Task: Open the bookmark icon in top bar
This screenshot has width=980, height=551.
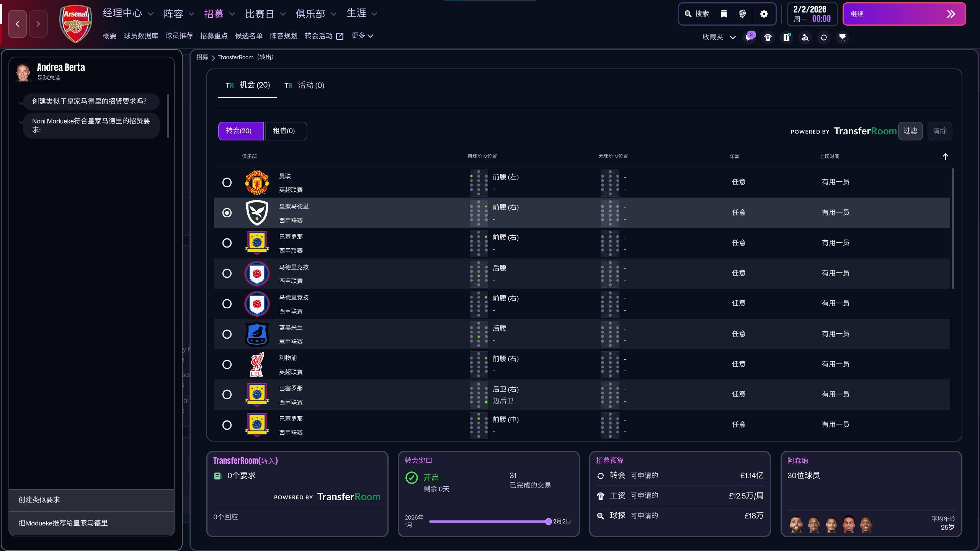Action: click(x=724, y=14)
